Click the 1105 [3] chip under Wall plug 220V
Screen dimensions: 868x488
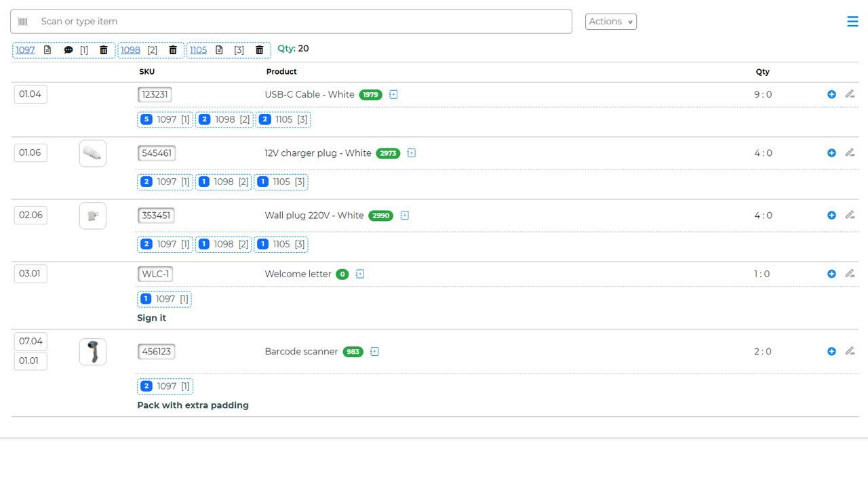tap(281, 245)
